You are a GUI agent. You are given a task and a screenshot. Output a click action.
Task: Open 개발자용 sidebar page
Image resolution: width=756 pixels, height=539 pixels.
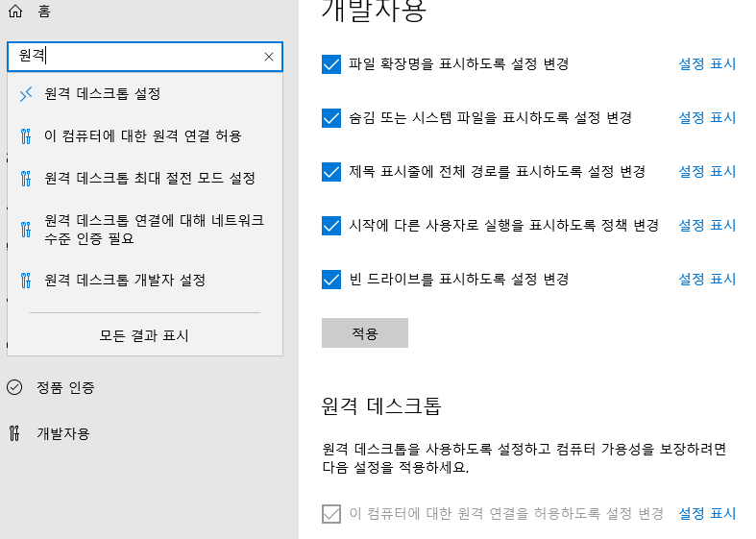(x=63, y=433)
